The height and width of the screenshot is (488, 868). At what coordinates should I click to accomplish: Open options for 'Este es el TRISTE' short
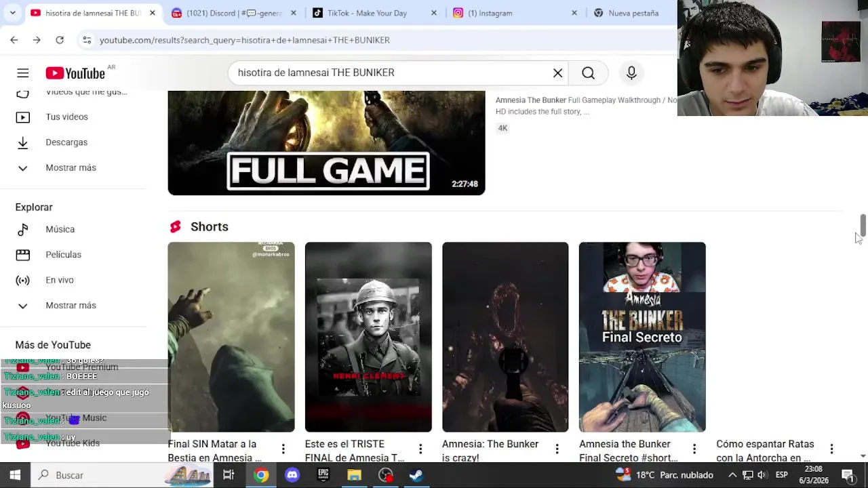pyautogui.click(x=420, y=449)
